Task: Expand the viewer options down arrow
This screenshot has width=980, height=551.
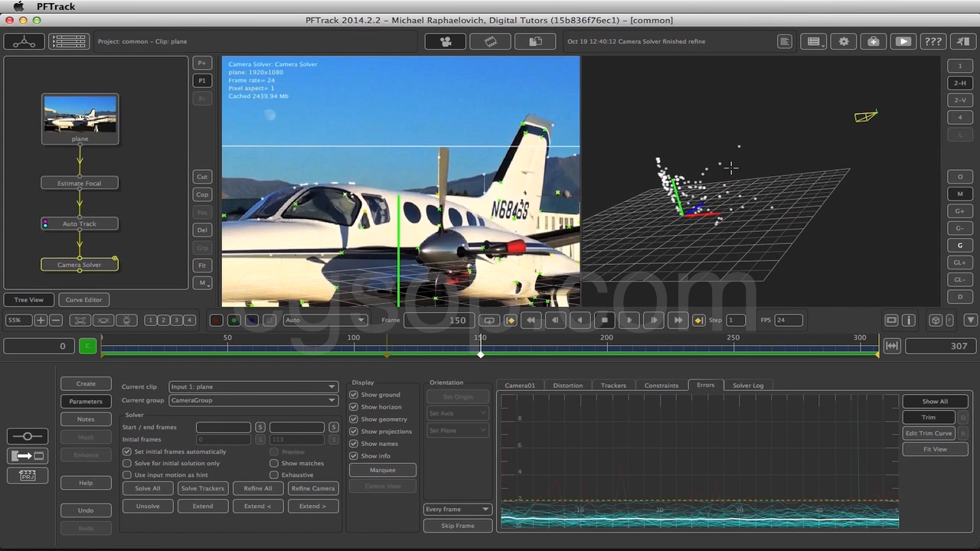Action: click(x=970, y=320)
